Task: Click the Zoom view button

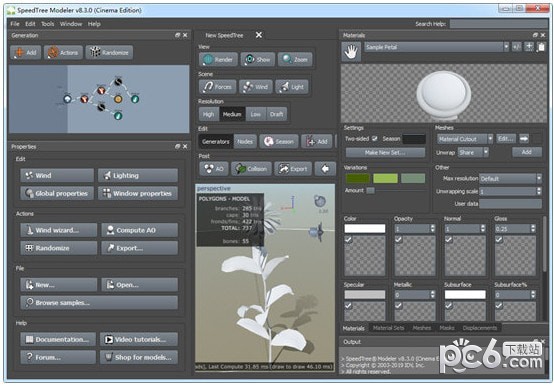Action: (295, 59)
